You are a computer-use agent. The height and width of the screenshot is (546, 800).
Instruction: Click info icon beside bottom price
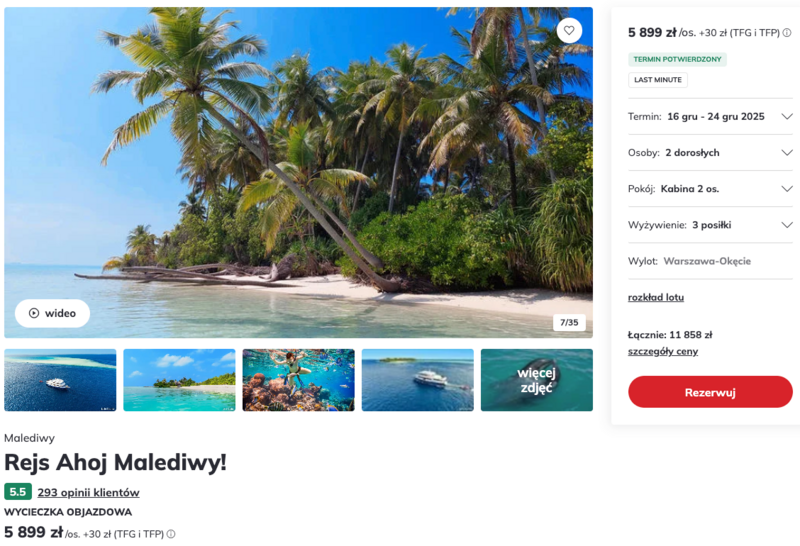point(171,534)
